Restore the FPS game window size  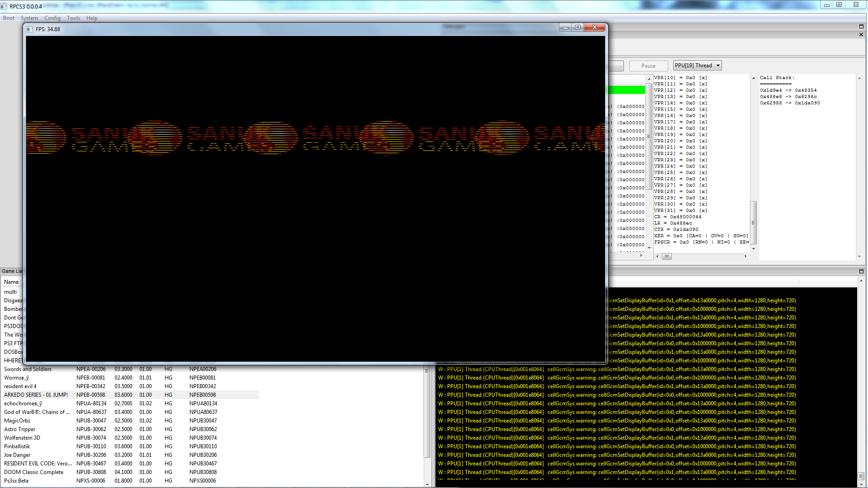pyautogui.click(x=578, y=28)
